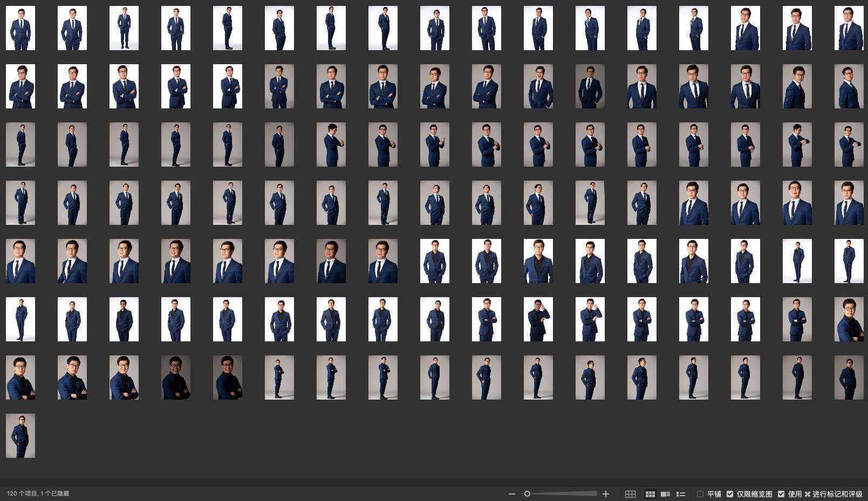Switch to thumbnail grid view
The height and width of the screenshot is (501, 868).
(x=650, y=494)
